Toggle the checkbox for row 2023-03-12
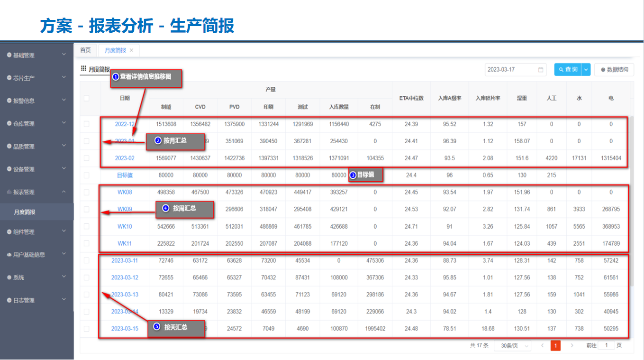644x360 pixels. 86,277
